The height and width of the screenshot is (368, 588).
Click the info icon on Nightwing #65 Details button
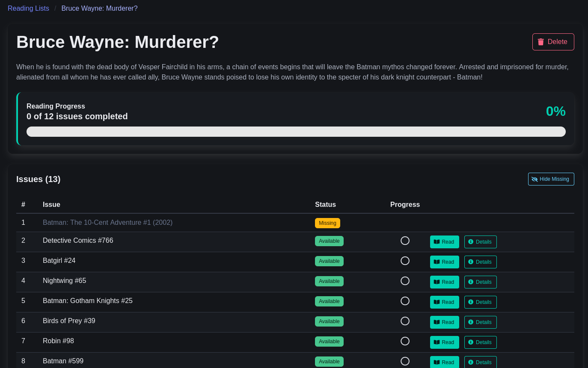coord(470,282)
